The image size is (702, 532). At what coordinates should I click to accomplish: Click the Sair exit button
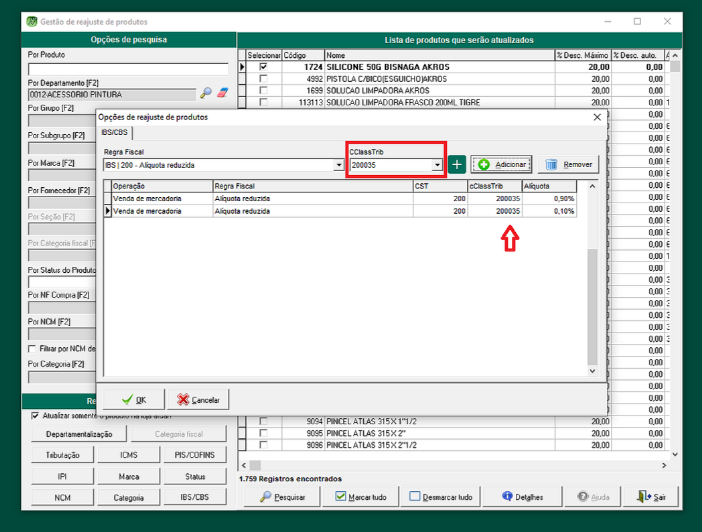click(x=655, y=496)
